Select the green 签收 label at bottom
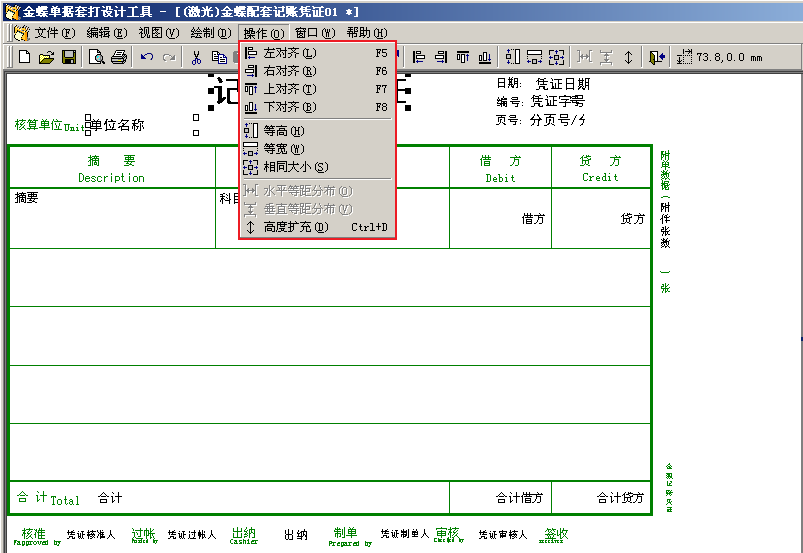The width and height of the screenshot is (803, 553). 554,535
